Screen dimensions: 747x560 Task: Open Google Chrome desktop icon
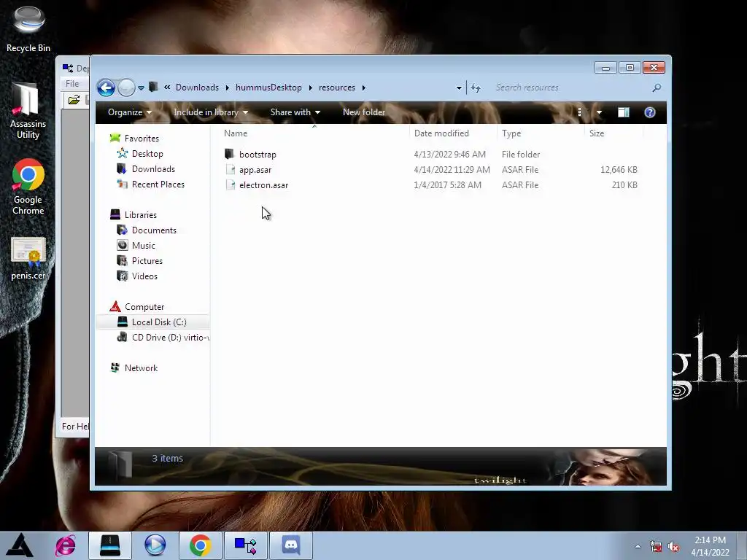[x=28, y=187]
